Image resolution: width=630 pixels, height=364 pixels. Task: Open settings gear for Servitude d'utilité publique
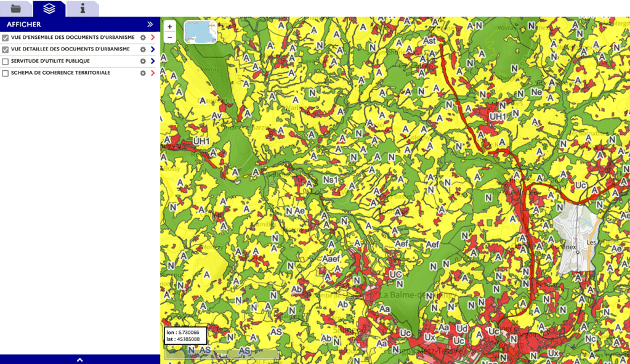tap(143, 62)
